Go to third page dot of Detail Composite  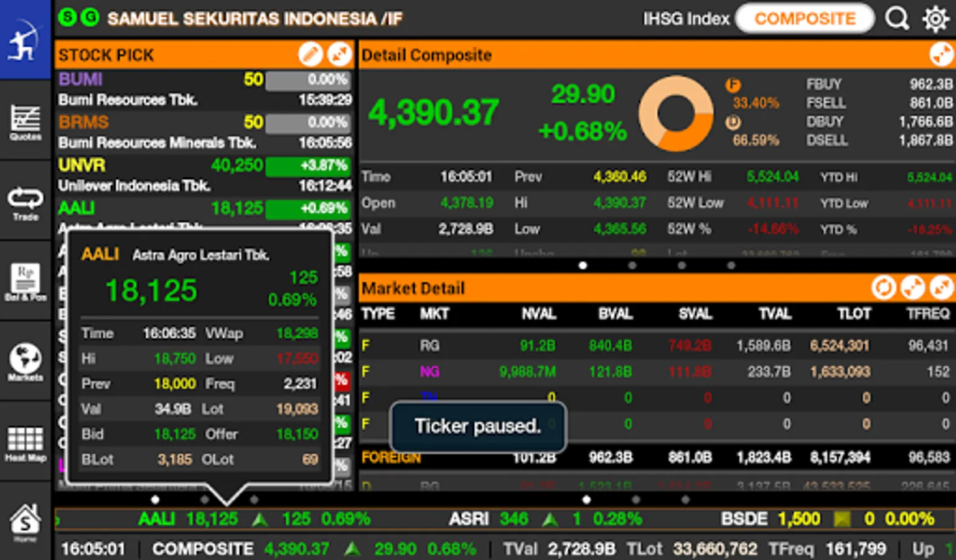[682, 266]
